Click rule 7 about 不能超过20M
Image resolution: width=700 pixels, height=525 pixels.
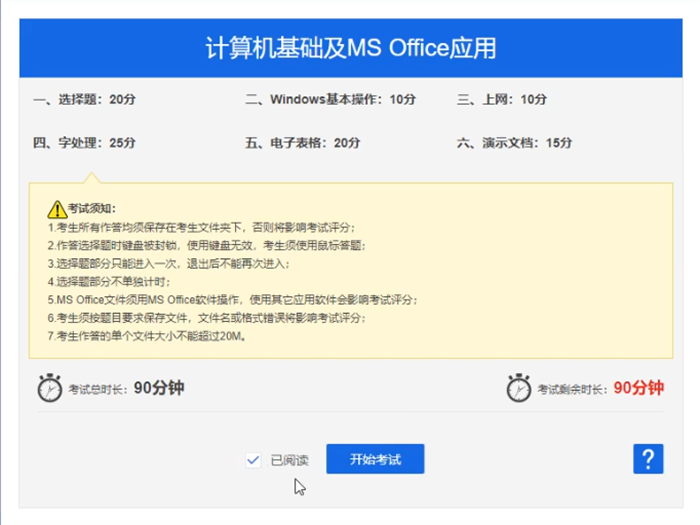pyautogui.click(x=147, y=336)
